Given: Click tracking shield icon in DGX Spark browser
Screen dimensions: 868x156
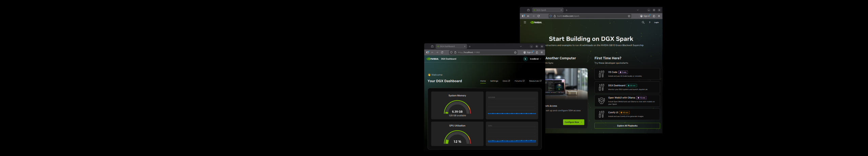Looking at the screenshot, I should click(551, 16).
